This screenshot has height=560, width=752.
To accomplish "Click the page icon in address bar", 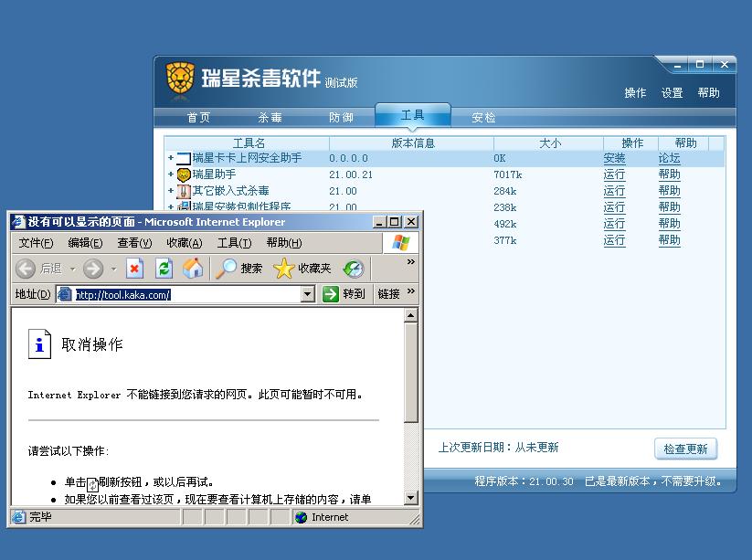I will tap(65, 294).
